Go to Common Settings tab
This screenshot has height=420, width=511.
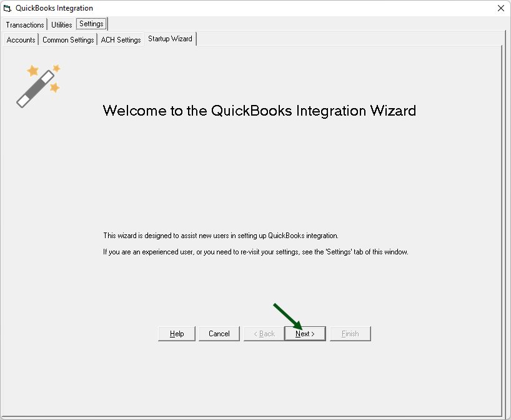[x=68, y=40]
